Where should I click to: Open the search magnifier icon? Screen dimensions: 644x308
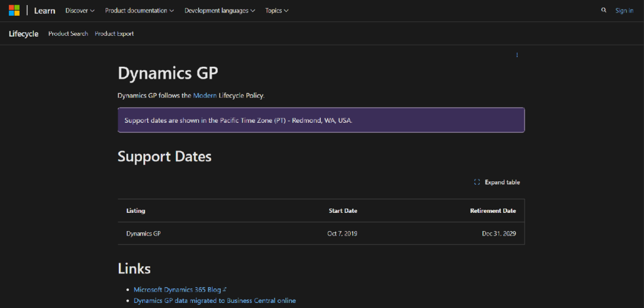coord(603,10)
